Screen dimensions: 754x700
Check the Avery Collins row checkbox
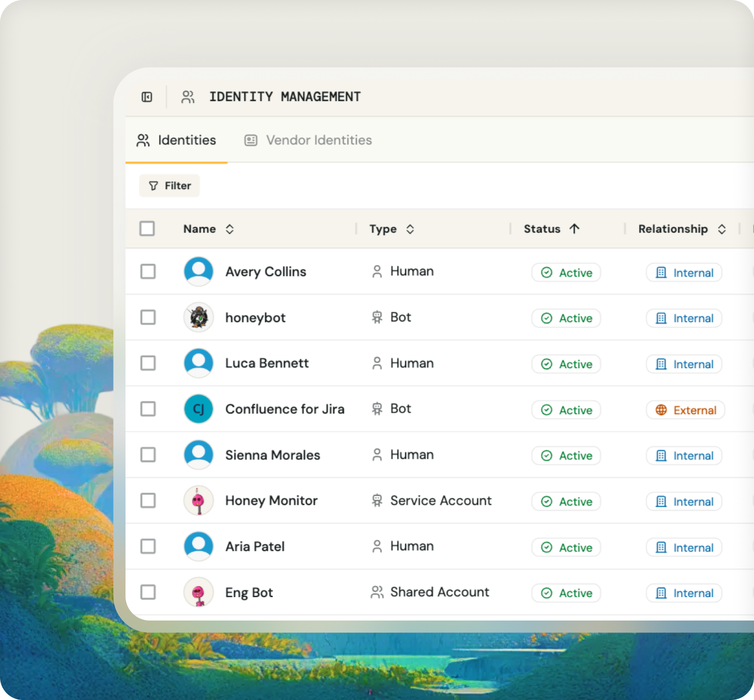(148, 271)
